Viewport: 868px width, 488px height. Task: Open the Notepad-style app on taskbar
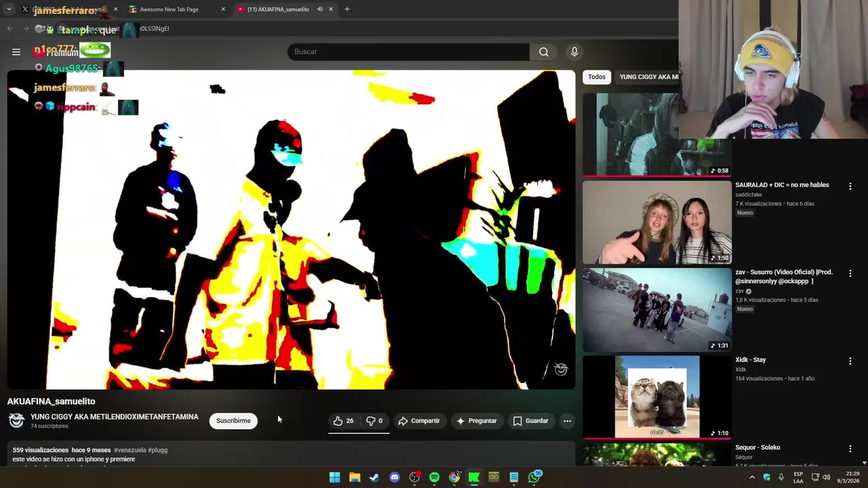click(514, 477)
